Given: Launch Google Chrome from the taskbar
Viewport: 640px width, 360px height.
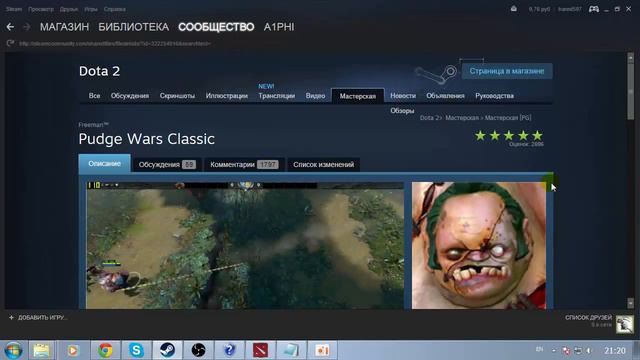Looking at the screenshot, I should 105,350.
